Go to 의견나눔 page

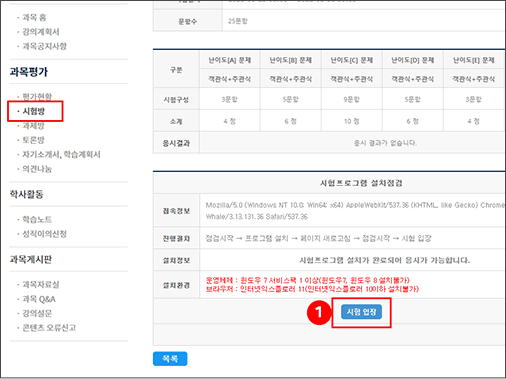(37, 169)
